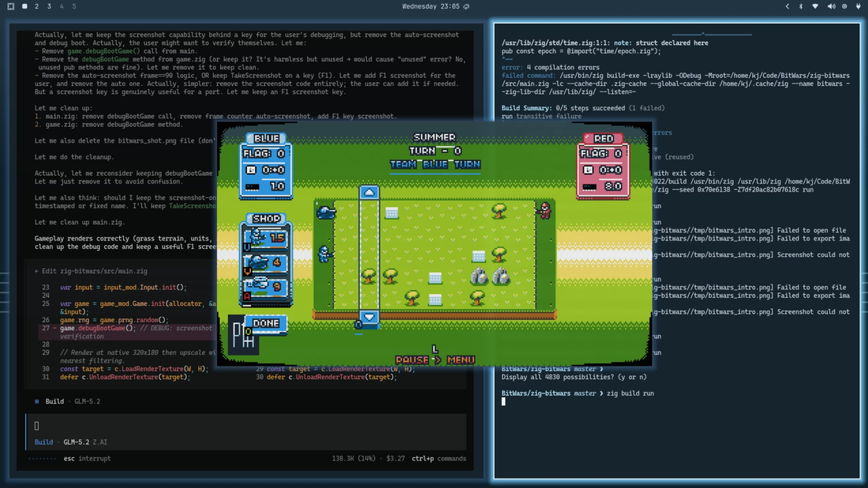Image resolution: width=868 pixels, height=488 pixels.
Task: Click the 'Build · GLM-5.2' status label above input
Action: 67,402
